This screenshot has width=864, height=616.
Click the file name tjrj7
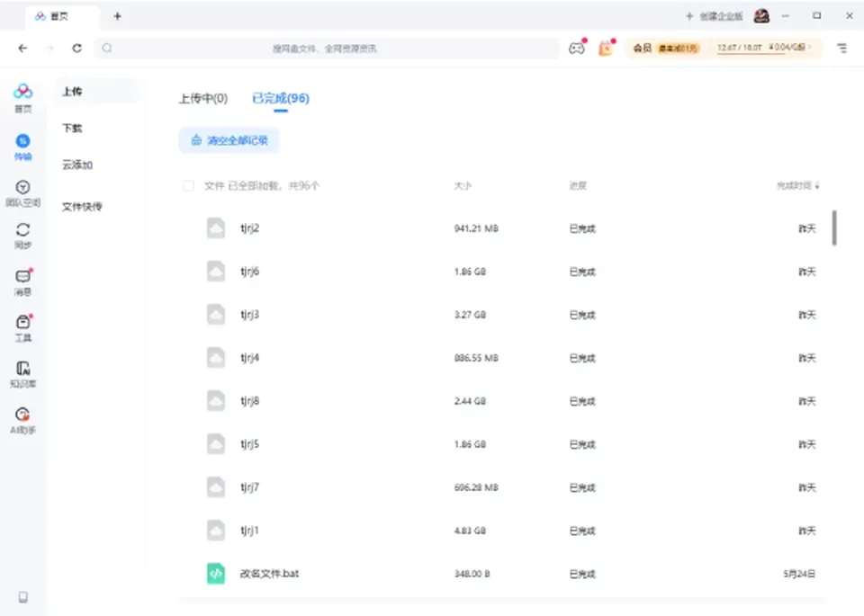click(249, 487)
